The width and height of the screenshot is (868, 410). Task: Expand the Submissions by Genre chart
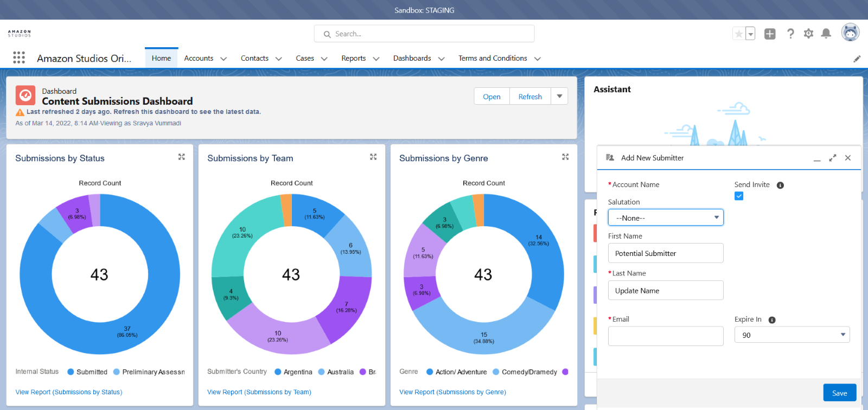565,157
